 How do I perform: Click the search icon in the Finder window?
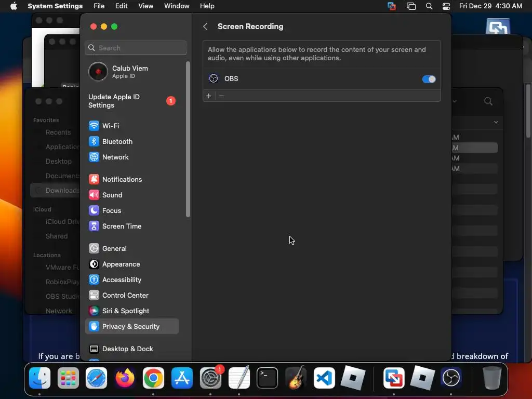488,101
